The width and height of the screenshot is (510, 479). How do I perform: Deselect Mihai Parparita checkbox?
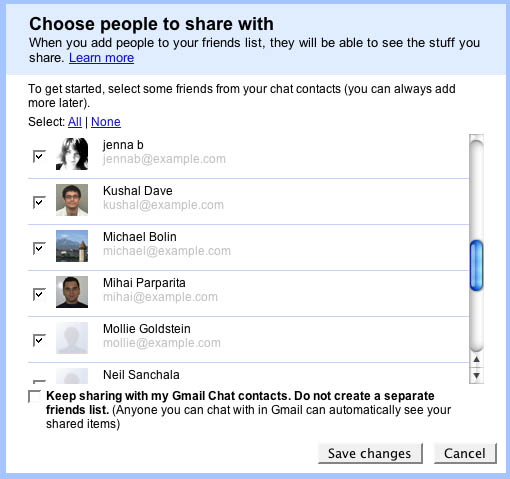pyautogui.click(x=39, y=294)
